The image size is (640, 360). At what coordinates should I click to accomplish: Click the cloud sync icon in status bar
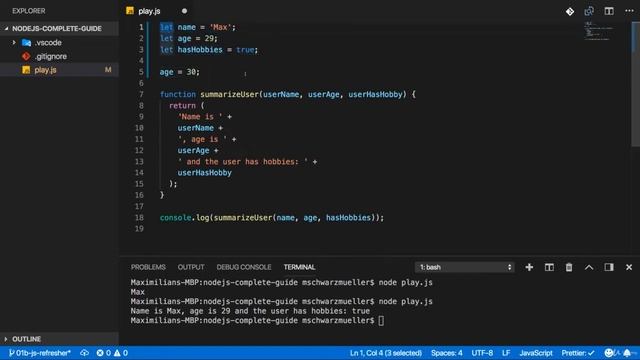point(84,353)
